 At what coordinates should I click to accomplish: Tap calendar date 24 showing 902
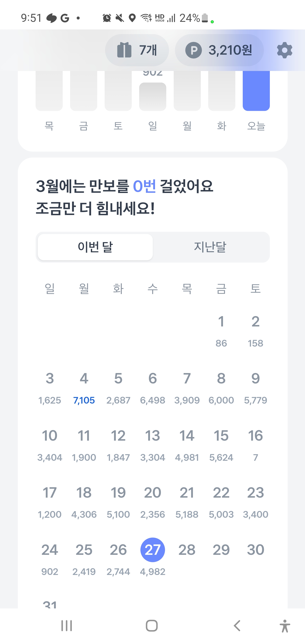pos(50,559)
